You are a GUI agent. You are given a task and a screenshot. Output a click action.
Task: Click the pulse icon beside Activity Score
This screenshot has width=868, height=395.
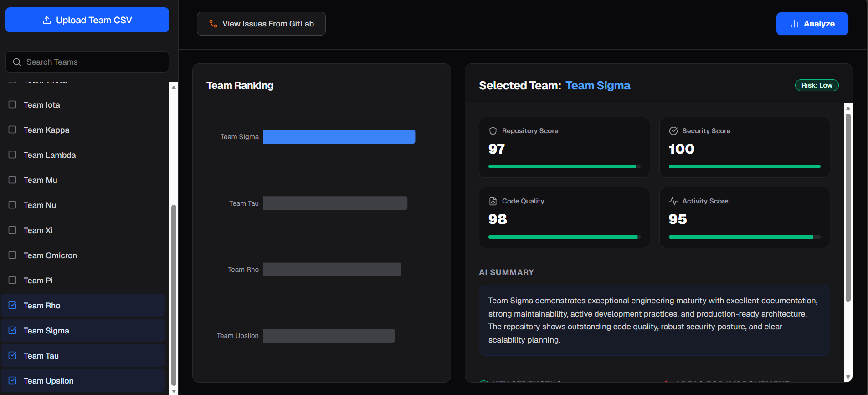pos(673,201)
